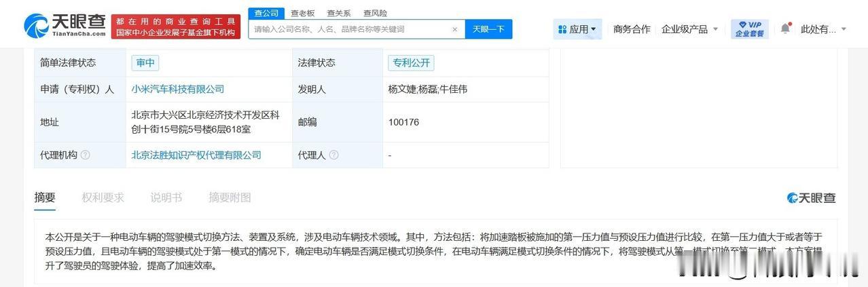
Task: Click the abstract paragraph text
Action: click(435, 251)
